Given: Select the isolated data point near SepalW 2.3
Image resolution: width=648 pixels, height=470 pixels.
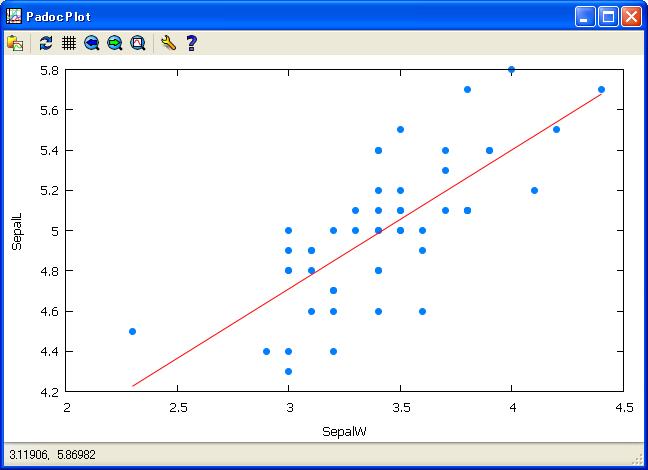Looking at the screenshot, I should click(x=132, y=331).
